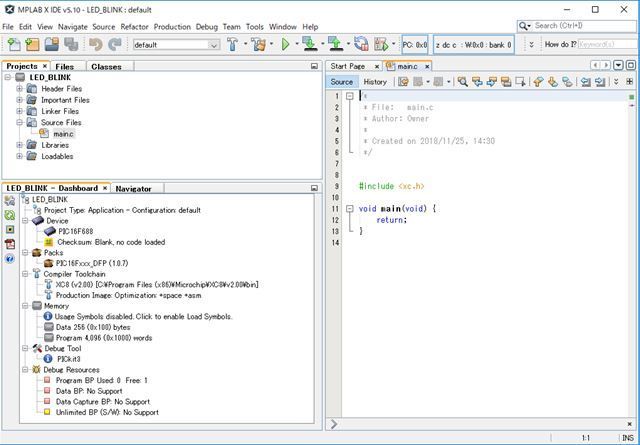
Task: Click the blue help icon in Dashboard sidebar
Action: [10, 259]
